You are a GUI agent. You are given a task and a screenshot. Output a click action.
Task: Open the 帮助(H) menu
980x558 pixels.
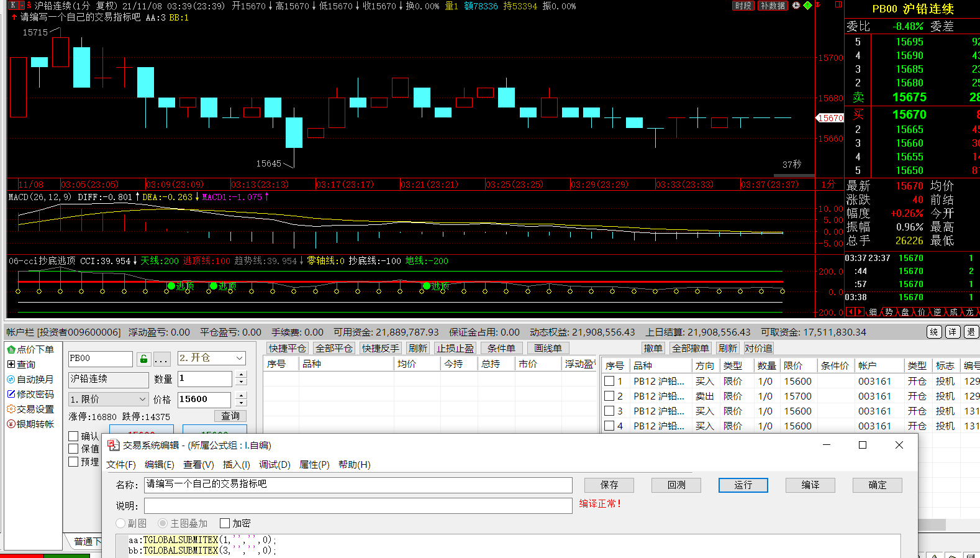[x=355, y=465]
